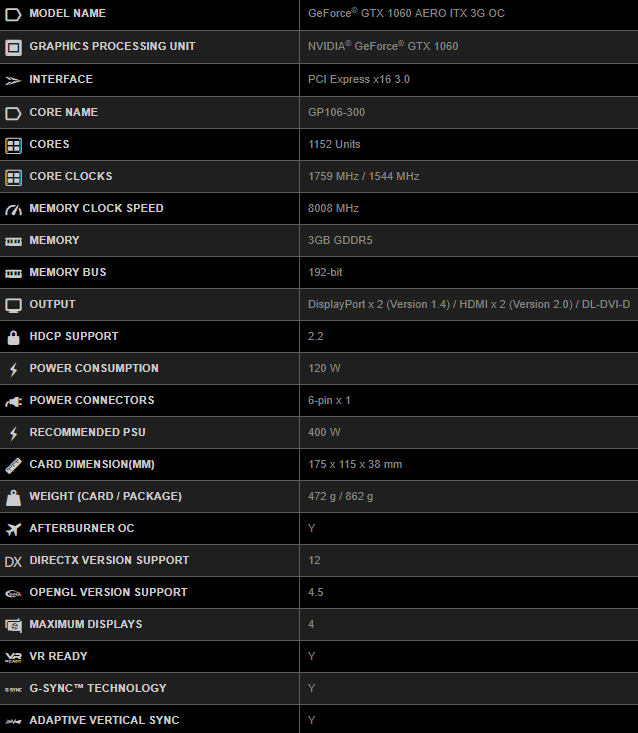Click the lightning icon beside Power Consumption
638x733 pixels.
(x=13, y=369)
